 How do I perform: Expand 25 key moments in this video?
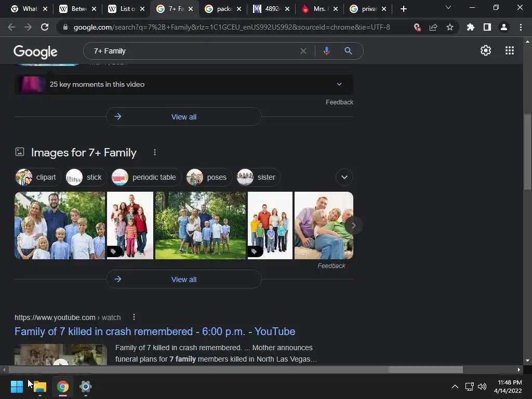(x=184, y=84)
